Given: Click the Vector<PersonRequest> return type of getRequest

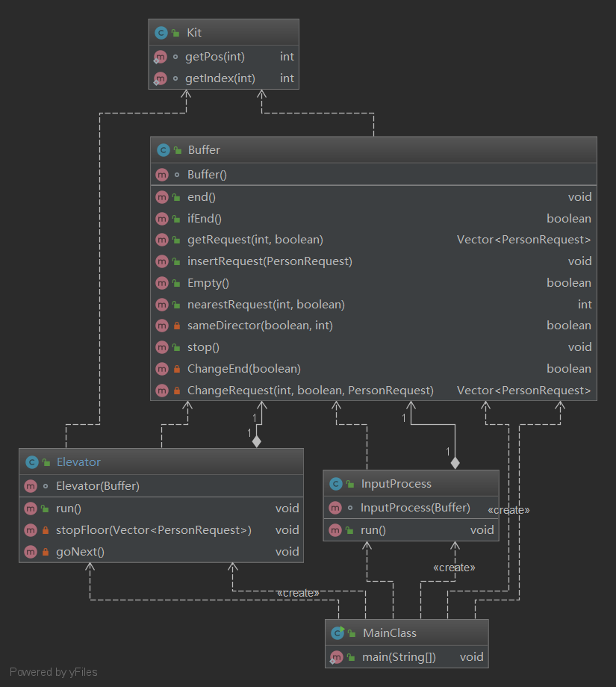Looking at the screenshot, I should 524,240.
